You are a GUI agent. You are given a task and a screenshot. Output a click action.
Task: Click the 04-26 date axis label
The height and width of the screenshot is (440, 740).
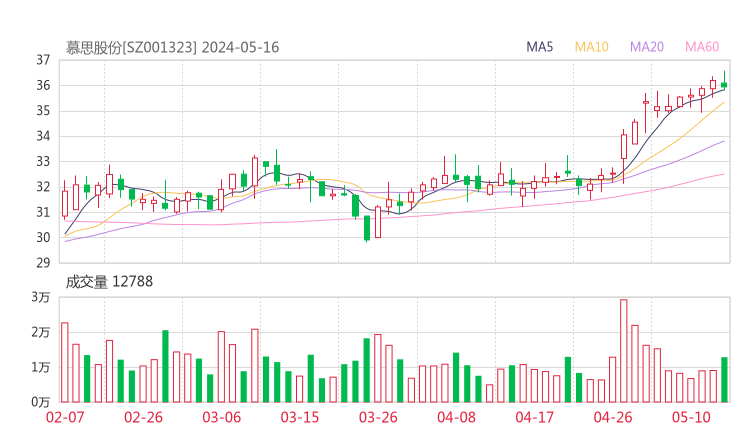pos(613,417)
